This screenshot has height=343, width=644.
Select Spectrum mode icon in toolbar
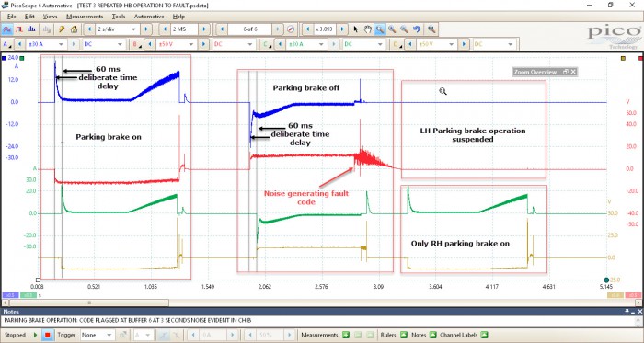click(31, 29)
